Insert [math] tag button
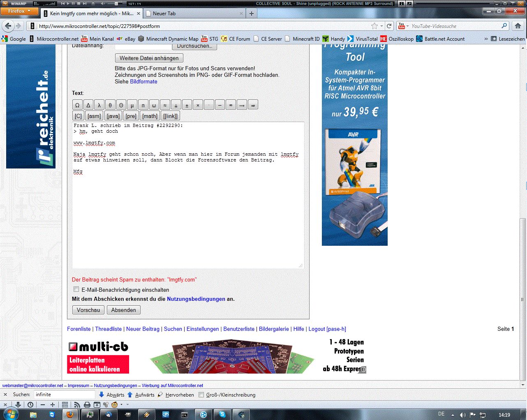The image size is (527, 420). (150, 116)
